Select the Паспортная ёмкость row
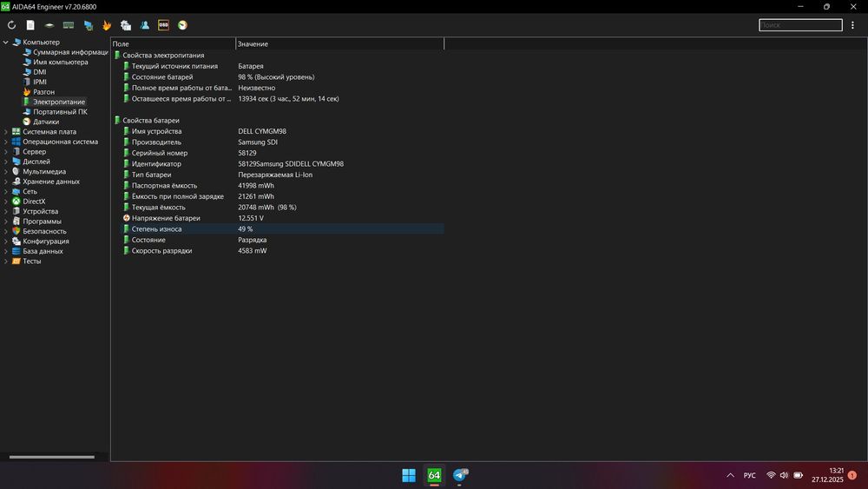Screen dimensions: 868x489 [282, 186]
